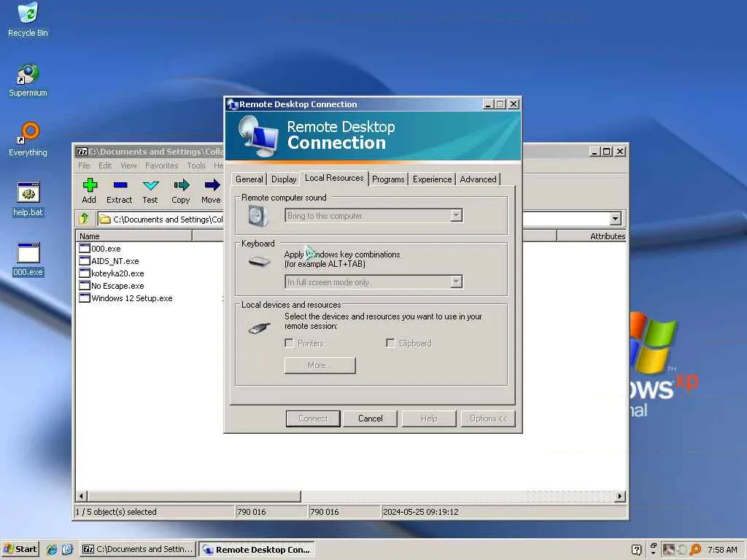Click the Cancel button
Viewport: 747px width, 560px height.
(x=370, y=419)
